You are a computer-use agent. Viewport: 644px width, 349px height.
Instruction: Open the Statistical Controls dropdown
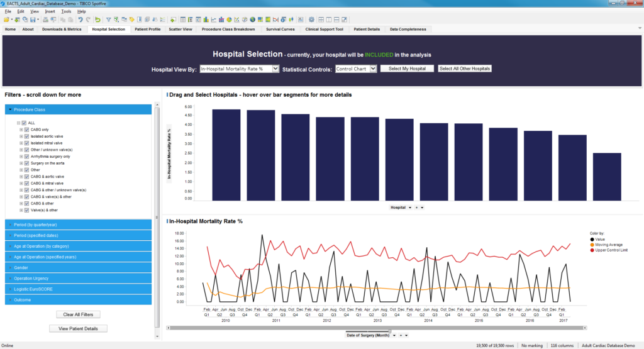374,69
